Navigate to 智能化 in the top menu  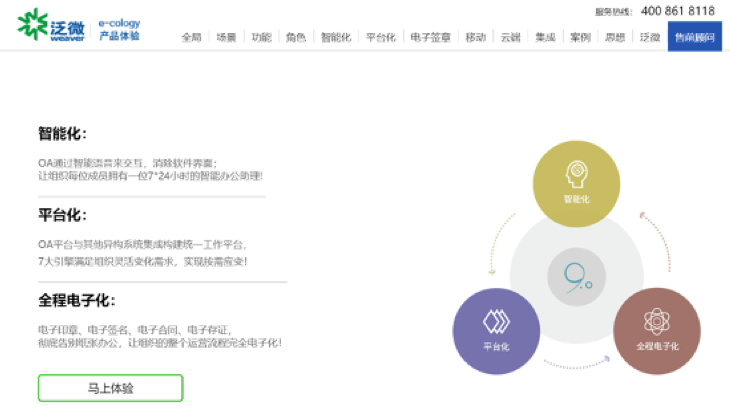tap(335, 37)
